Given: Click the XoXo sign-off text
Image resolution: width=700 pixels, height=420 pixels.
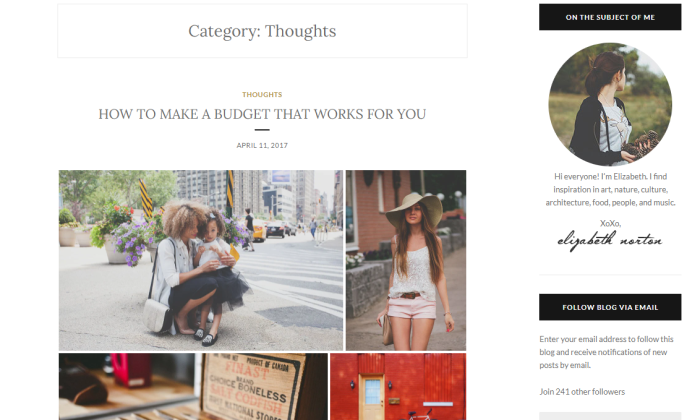Looking at the screenshot, I should coord(610,223).
